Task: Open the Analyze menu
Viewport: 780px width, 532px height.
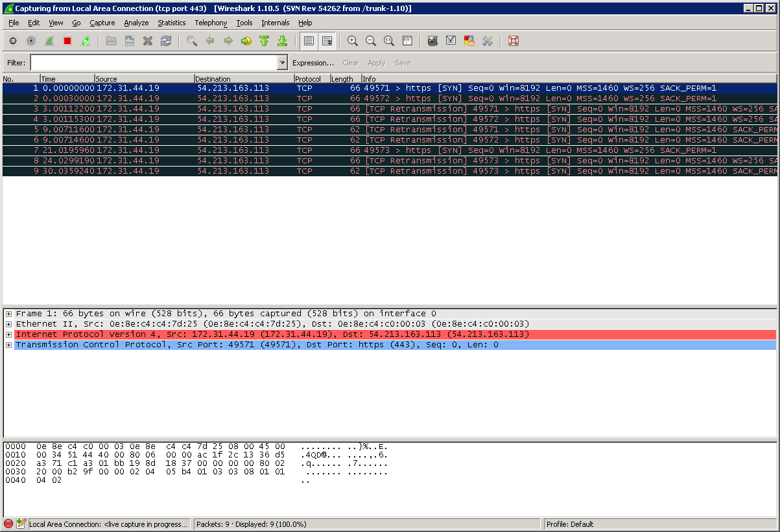Action: click(136, 23)
